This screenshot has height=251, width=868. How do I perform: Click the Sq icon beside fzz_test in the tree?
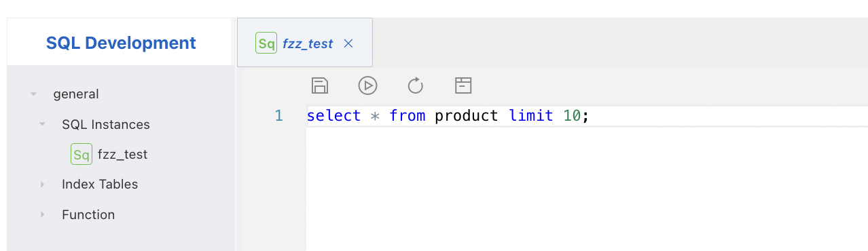tap(82, 155)
